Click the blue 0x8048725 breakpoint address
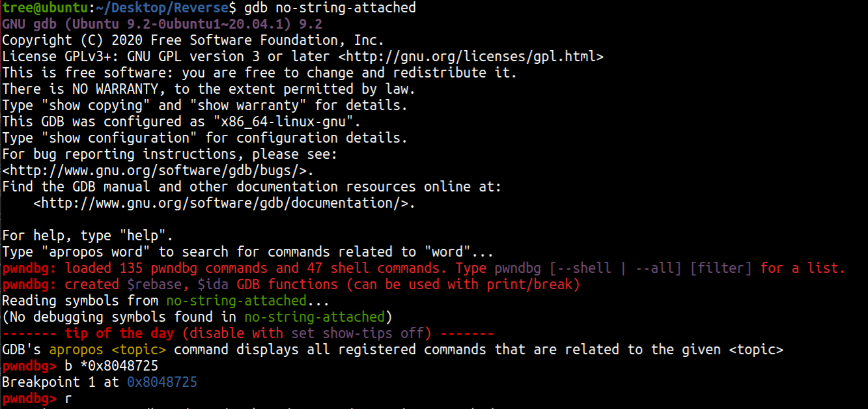The image size is (868, 409). (x=162, y=382)
